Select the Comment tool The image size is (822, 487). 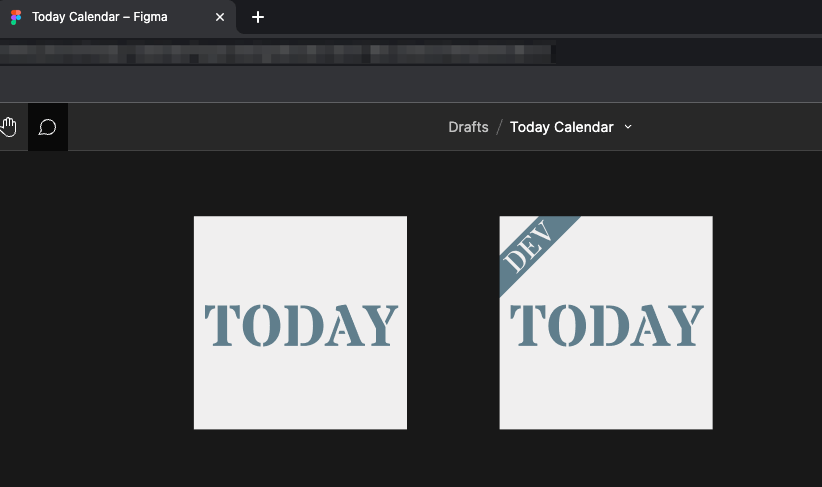coord(48,127)
